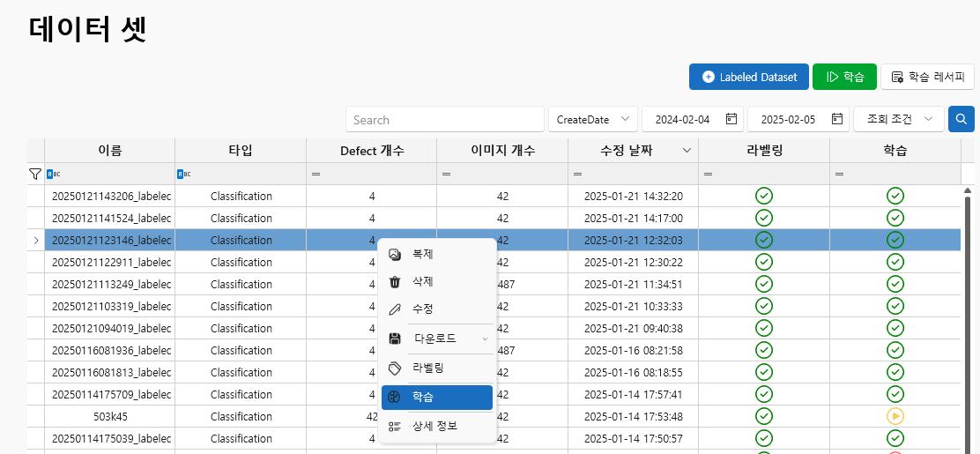Open calendar for end date 2025-02-05
980x454 pixels.
(x=836, y=119)
